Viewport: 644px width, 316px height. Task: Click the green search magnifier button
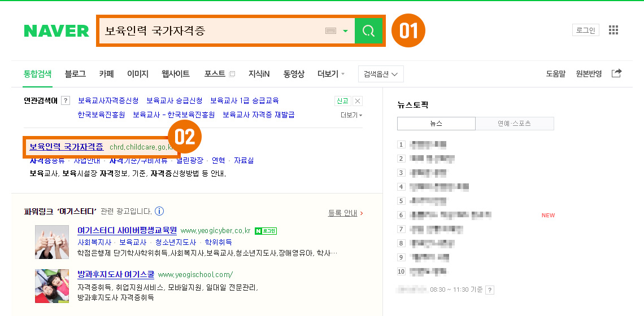368,30
